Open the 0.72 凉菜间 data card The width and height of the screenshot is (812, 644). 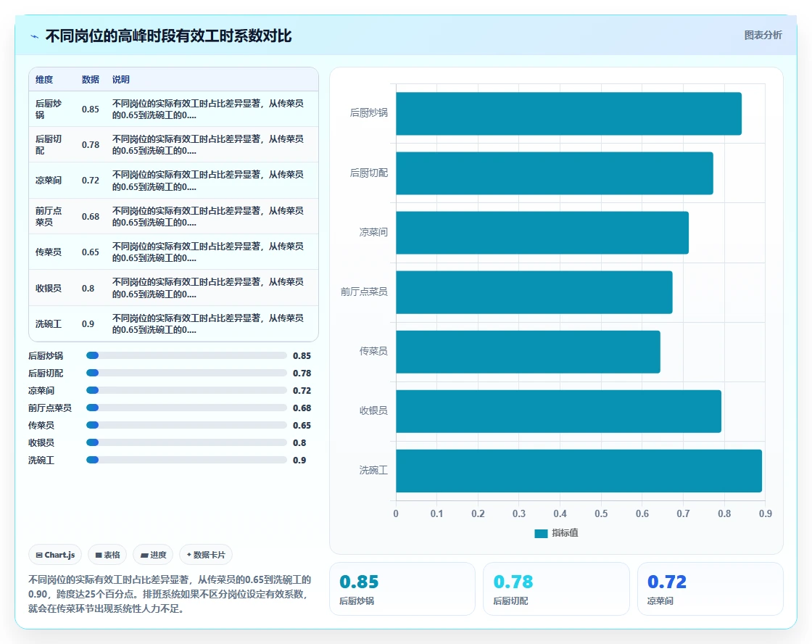(710, 589)
